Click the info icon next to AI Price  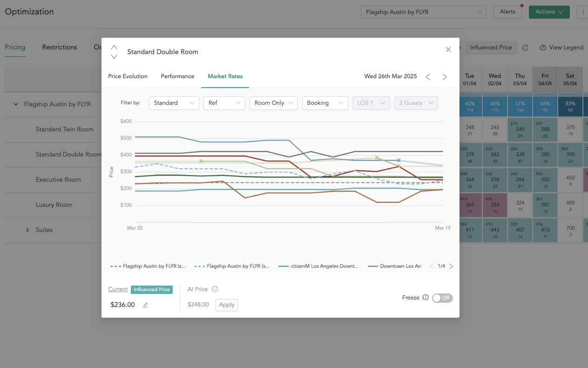point(215,289)
